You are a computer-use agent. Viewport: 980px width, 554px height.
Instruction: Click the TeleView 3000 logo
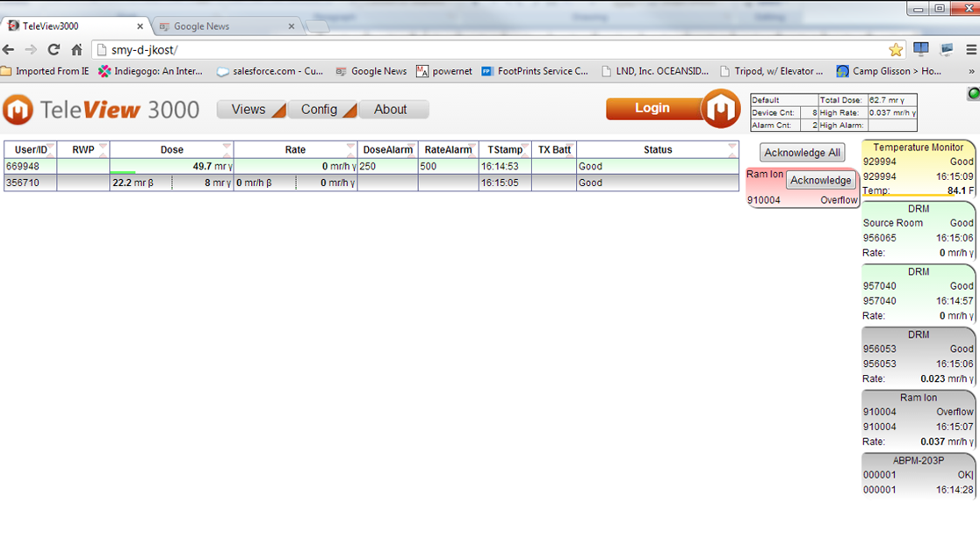click(97, 108)
